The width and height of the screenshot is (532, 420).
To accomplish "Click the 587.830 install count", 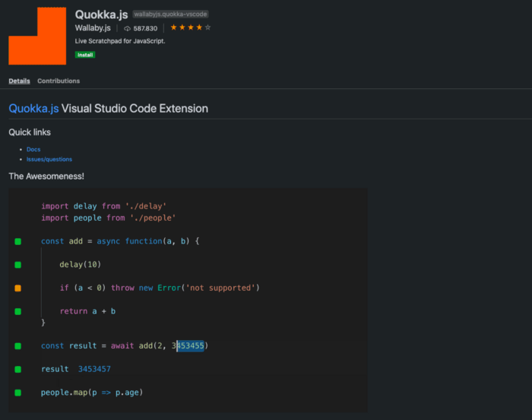I will (x=145, y=29).
